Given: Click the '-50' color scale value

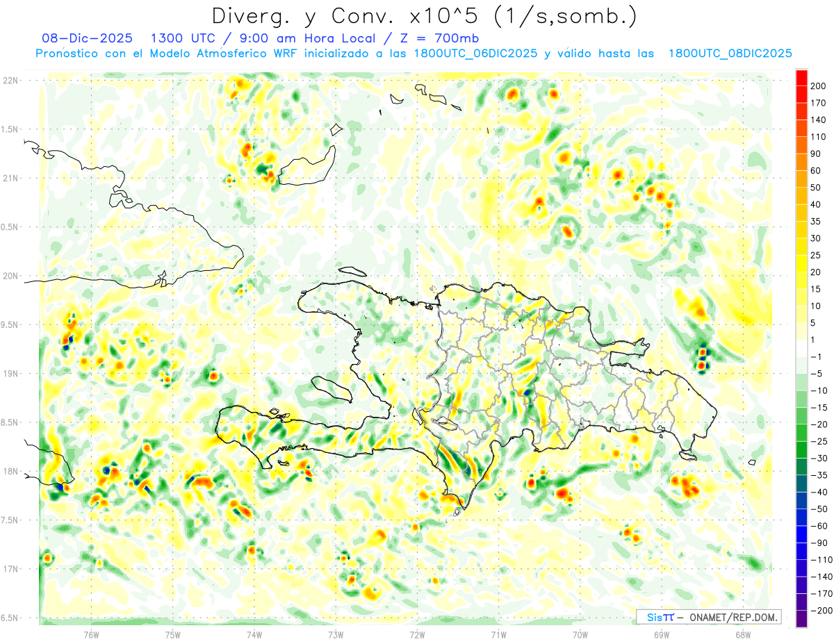Looking at the screenshot, I should 819,509.
